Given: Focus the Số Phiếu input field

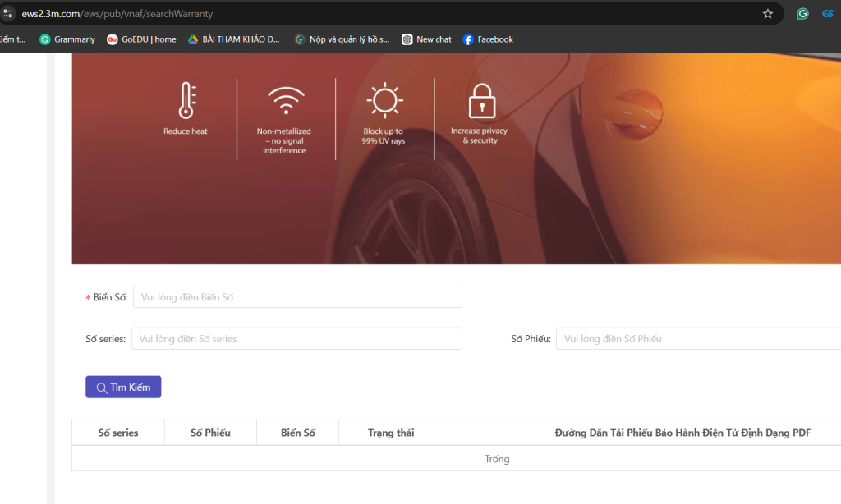Looking at the screenshot, I should pos(698,339).
